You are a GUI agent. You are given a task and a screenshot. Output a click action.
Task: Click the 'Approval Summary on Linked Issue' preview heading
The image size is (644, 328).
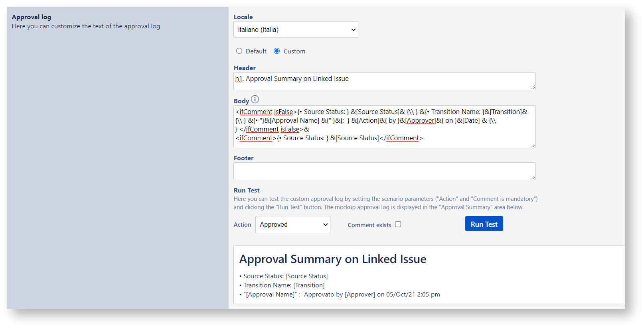[x=332, y=259]
